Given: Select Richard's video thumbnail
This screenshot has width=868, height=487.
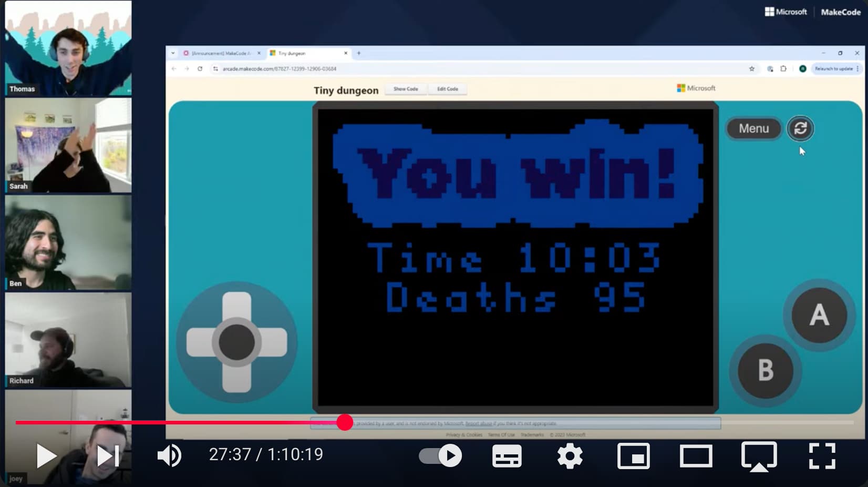Looking at the screenshot, I should click(68, 340).
